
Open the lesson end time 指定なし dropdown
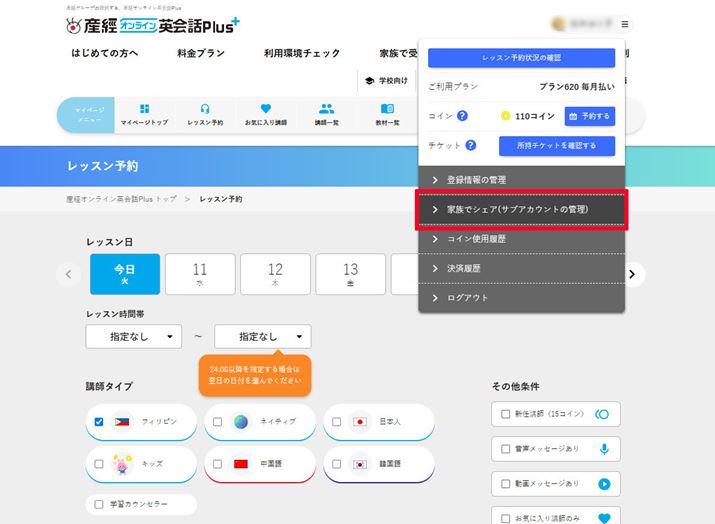(x=262, y=337)
